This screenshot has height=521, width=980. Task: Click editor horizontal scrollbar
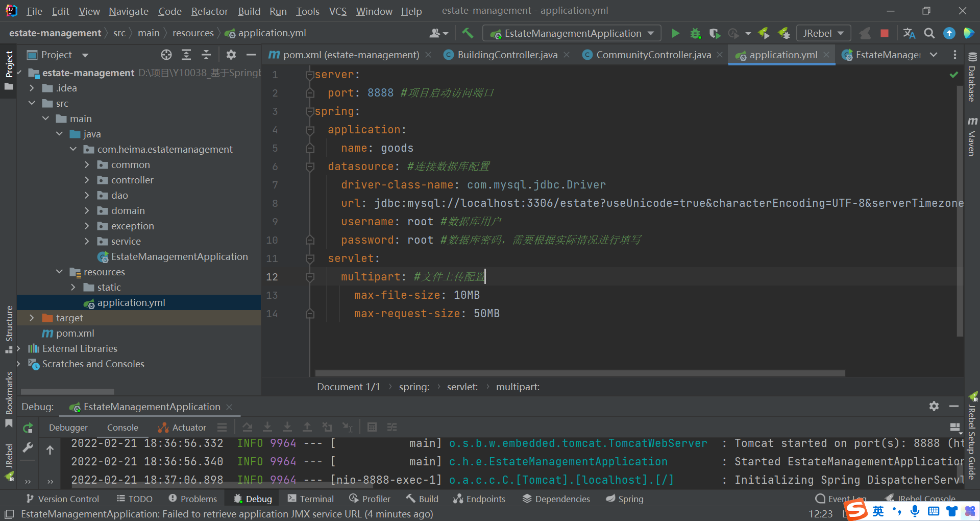click(x=580, y=373)
